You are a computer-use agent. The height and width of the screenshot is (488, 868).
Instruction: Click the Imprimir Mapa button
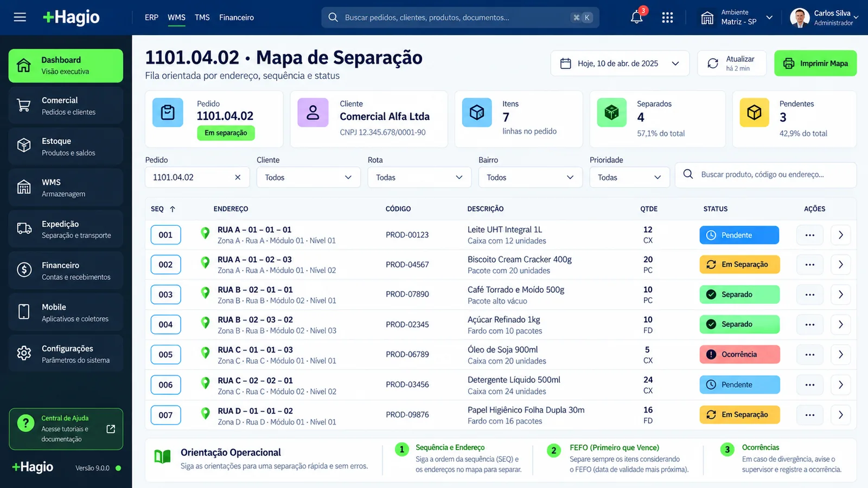(x=815, y=63)
